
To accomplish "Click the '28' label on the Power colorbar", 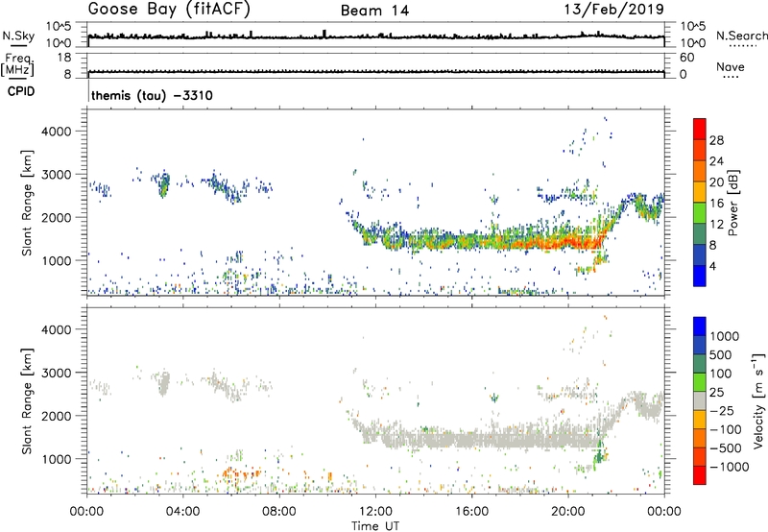I will coord(716,140).
